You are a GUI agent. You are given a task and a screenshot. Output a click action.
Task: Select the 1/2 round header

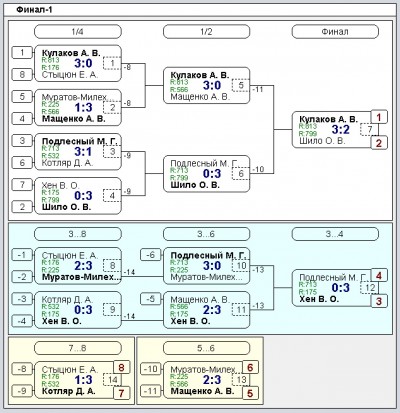click(x=206, y=32)
